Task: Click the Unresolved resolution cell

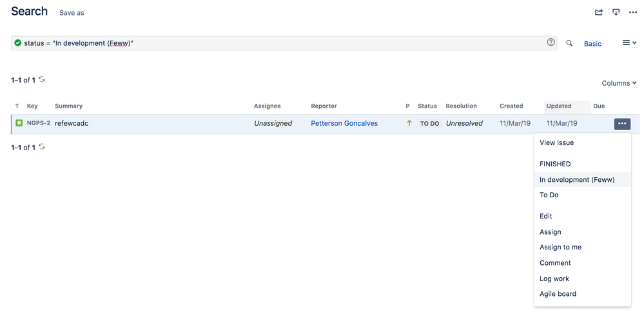Action: coord(464,123)
